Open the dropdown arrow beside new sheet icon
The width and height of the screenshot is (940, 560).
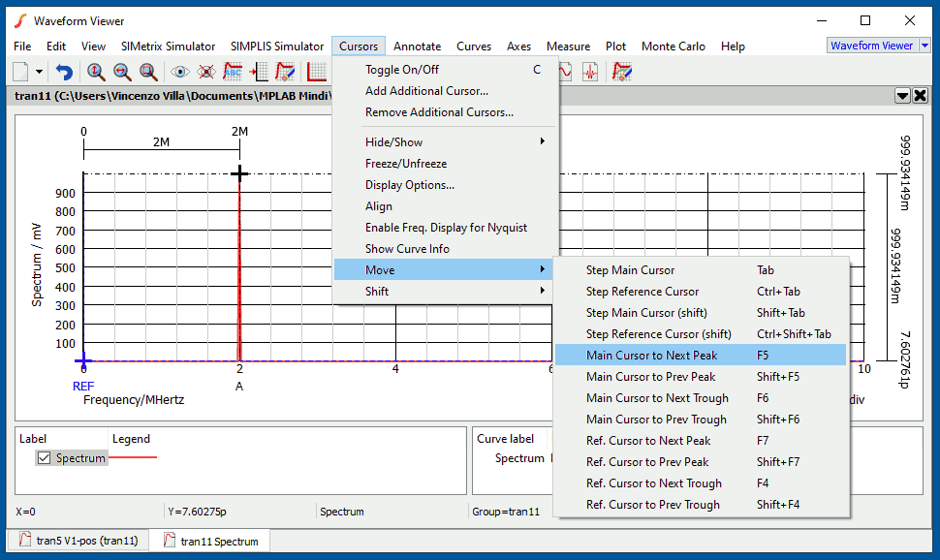point(39,72)
